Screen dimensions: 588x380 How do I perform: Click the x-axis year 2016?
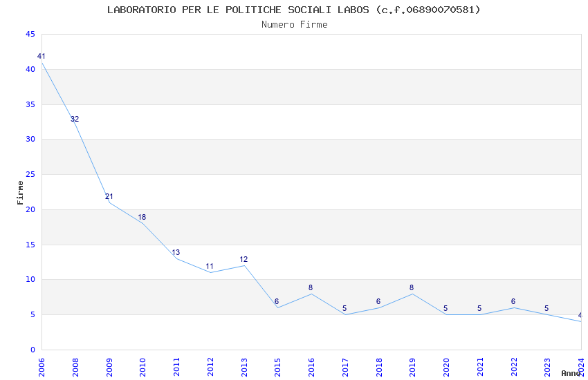pyautogui.click(x=311, y=367)
